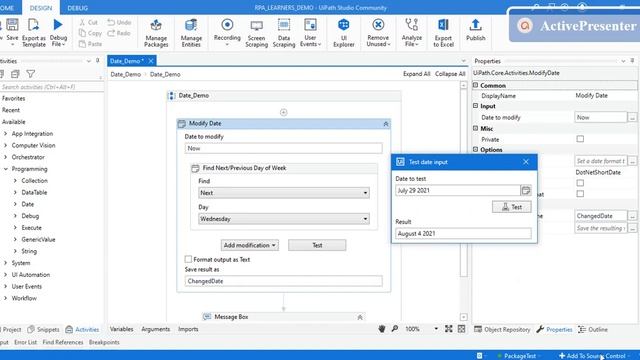Click Test in Modify Date activity
This screenshot has width=640, height=360.
pos(317,245)
